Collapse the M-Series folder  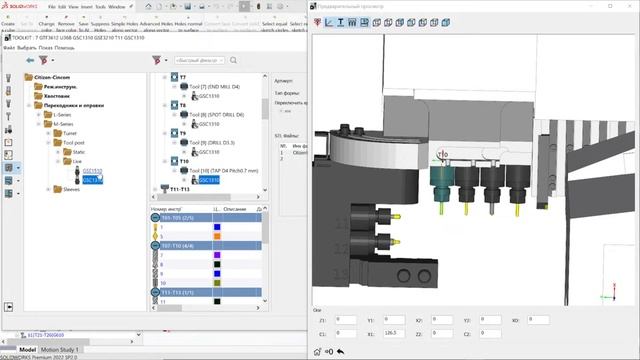pyautogui.click(x=39, y=124)
